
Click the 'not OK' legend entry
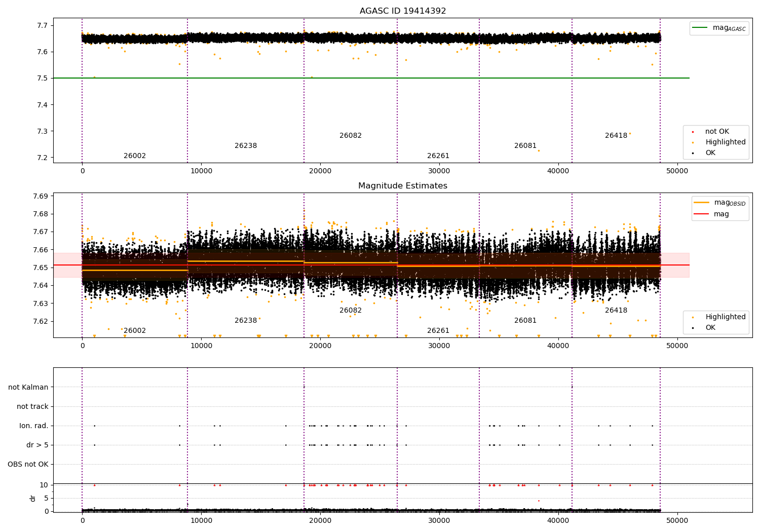coord(717,132)
